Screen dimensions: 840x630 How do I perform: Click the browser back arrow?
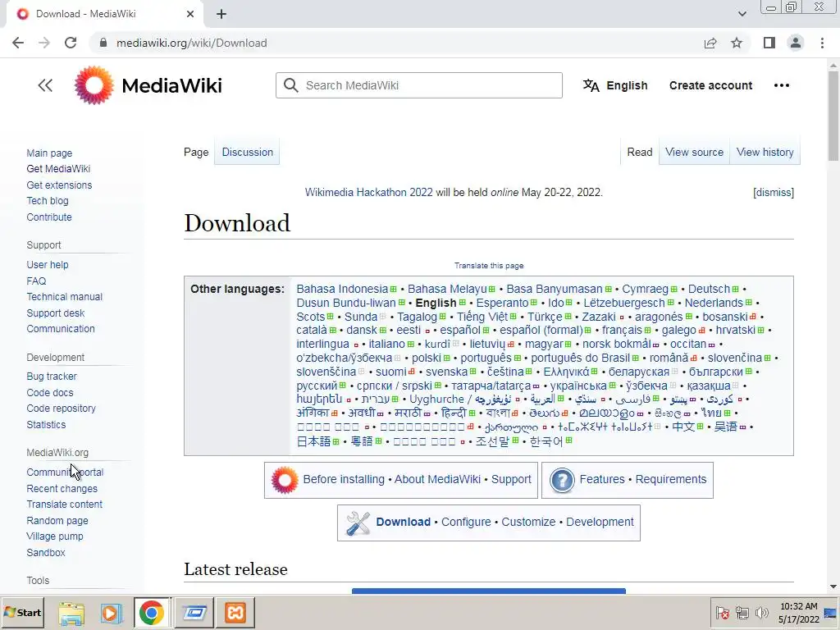pyautogui.click(x=18, y=43)
